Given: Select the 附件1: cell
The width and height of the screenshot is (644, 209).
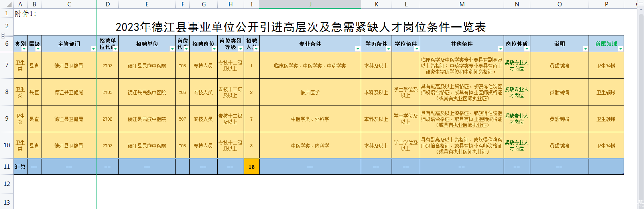Looking at the screenshot, I should (26, 14).
